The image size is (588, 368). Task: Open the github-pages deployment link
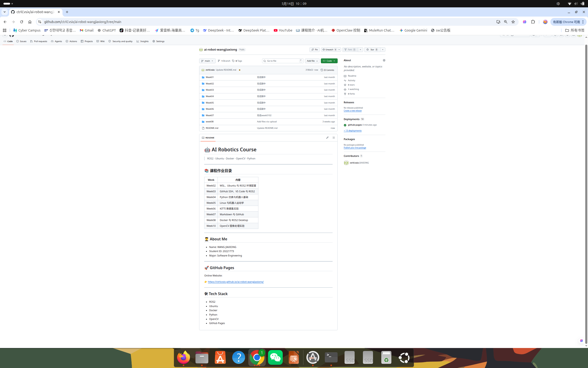coord(355,125)
